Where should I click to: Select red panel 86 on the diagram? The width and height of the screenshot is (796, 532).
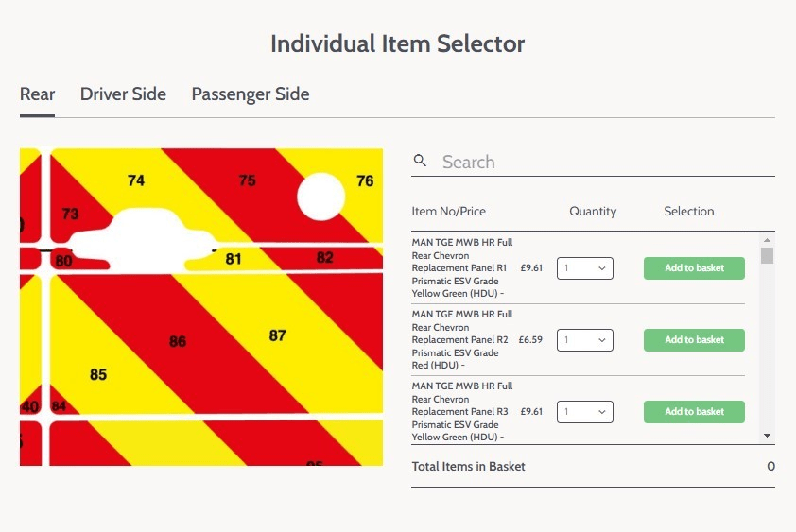[x=178, y=341]
